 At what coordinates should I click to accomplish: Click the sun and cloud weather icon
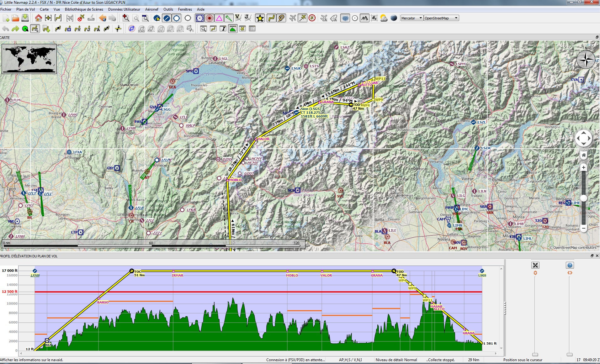384,18
